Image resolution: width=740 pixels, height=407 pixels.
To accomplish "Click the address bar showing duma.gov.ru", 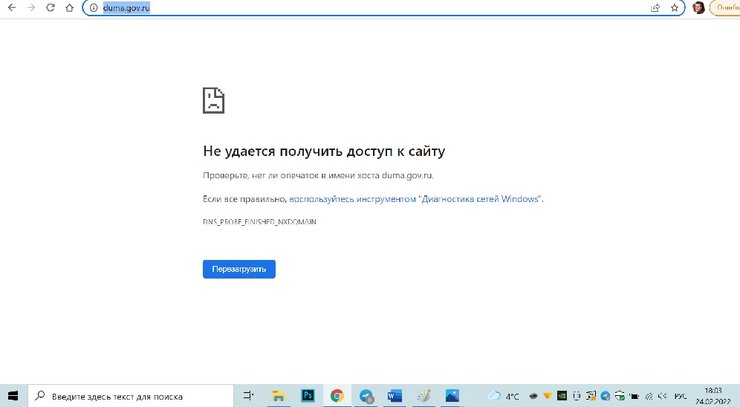I will point(350,8).
